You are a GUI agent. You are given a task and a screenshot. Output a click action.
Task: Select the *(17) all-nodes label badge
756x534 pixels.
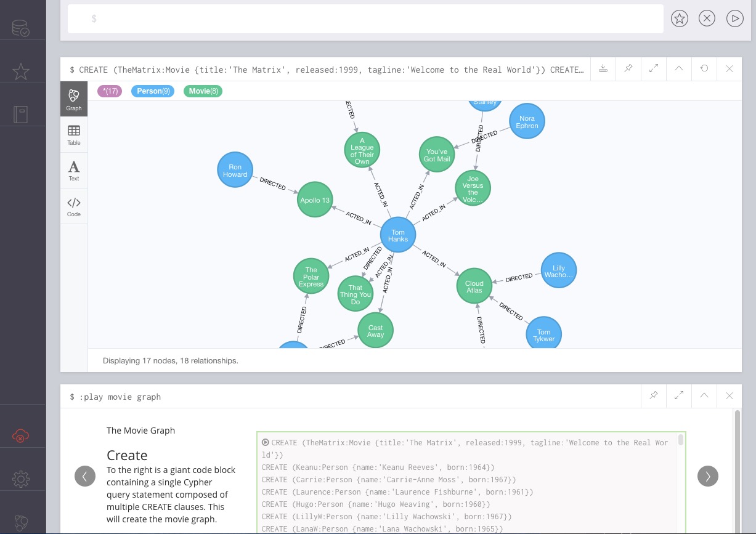[x=110, y=91]
